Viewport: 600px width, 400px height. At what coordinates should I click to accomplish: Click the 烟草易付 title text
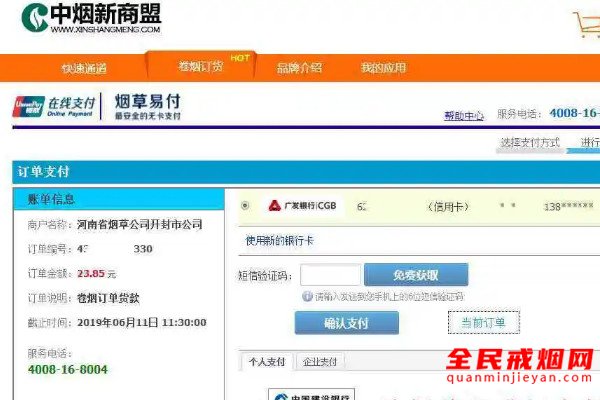pyautogui.click(x=147, y=101)
